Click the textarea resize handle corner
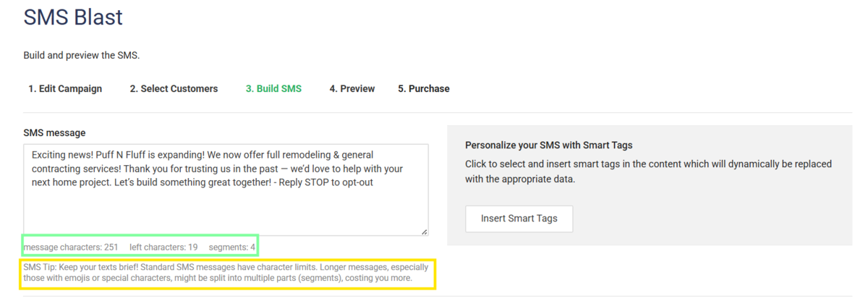The height and width of the screenshot is (304, 868). [x=424, y=232]
